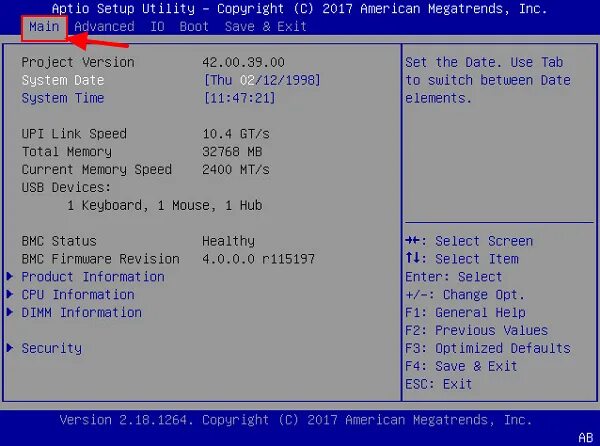This screenshot has width=600, height=446.
Task: Click the Healthy status value
Action: point(228,241)
